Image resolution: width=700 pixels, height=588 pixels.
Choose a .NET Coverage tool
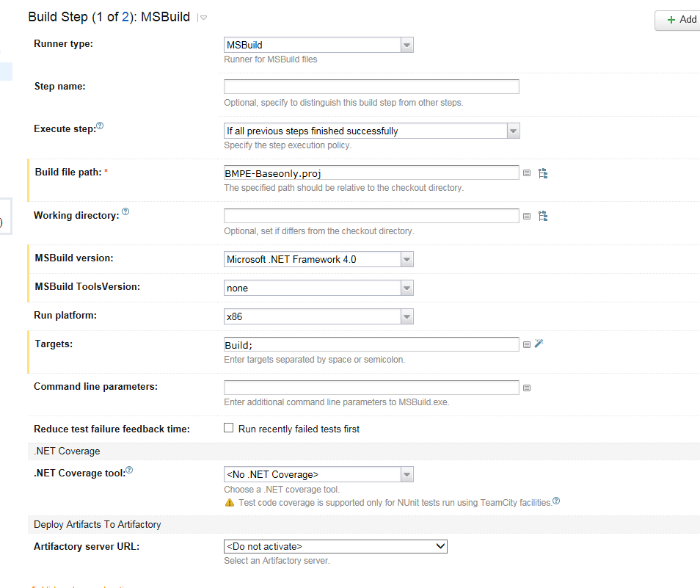click(406, 473)
